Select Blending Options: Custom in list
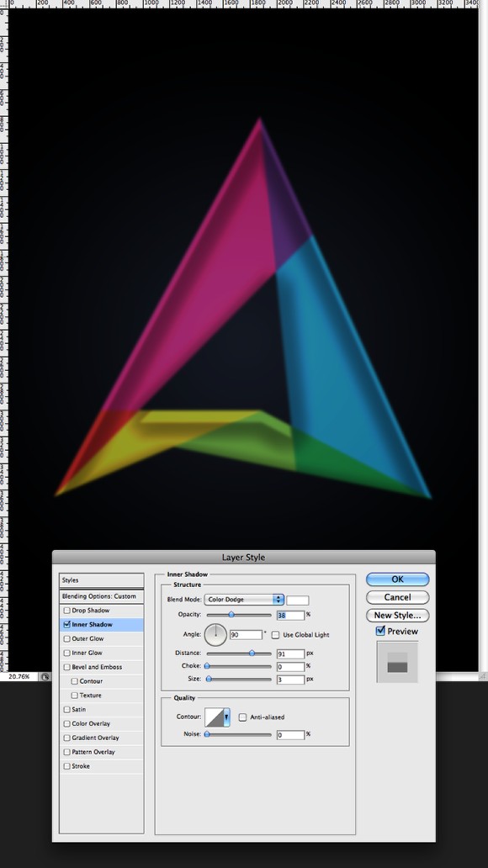Screen dimensions: 488x868 click(x=101, y=596)
